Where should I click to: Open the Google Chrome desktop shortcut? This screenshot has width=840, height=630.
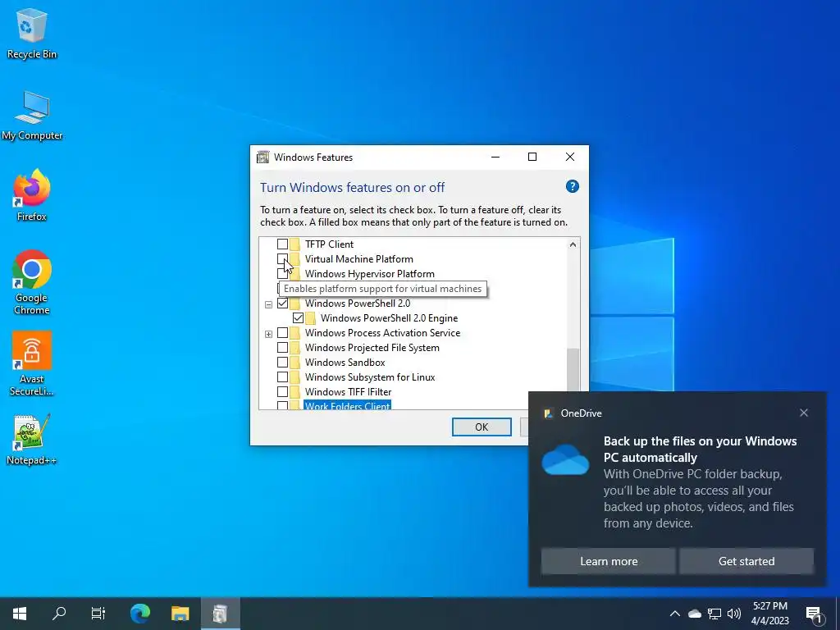point(32,282)
